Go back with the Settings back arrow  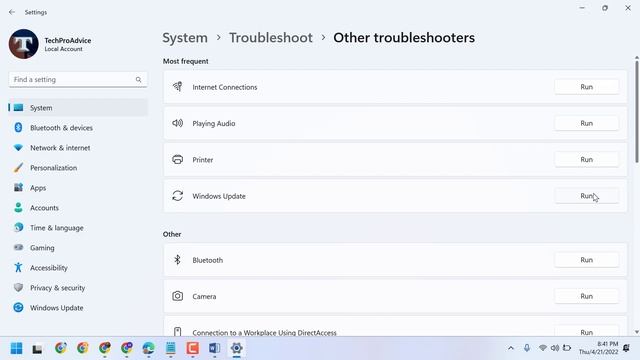(12, 12)
